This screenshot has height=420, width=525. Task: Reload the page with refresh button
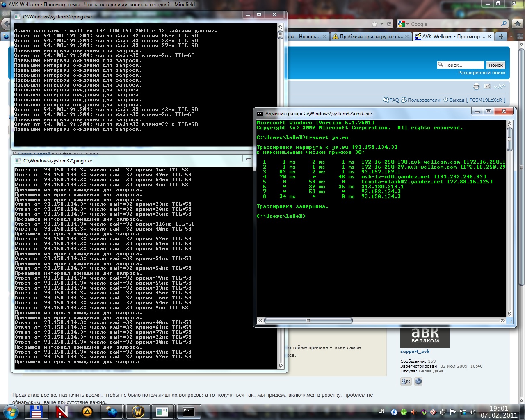point(389,24)
